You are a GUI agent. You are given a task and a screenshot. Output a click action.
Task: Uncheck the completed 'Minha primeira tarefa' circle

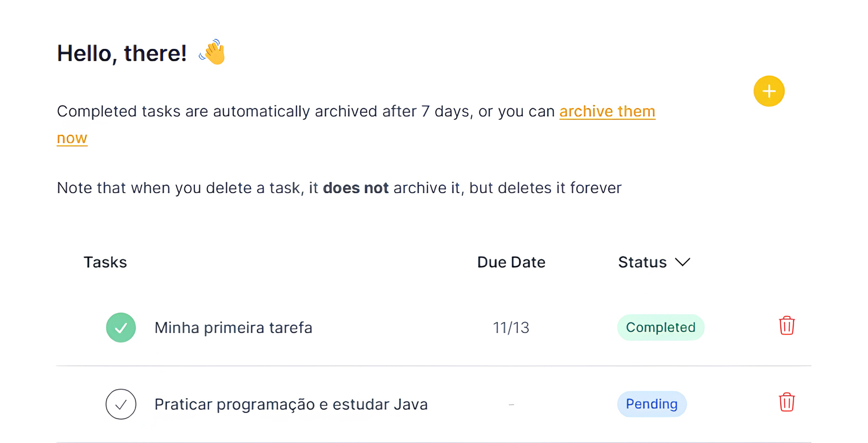coord(121,328)
